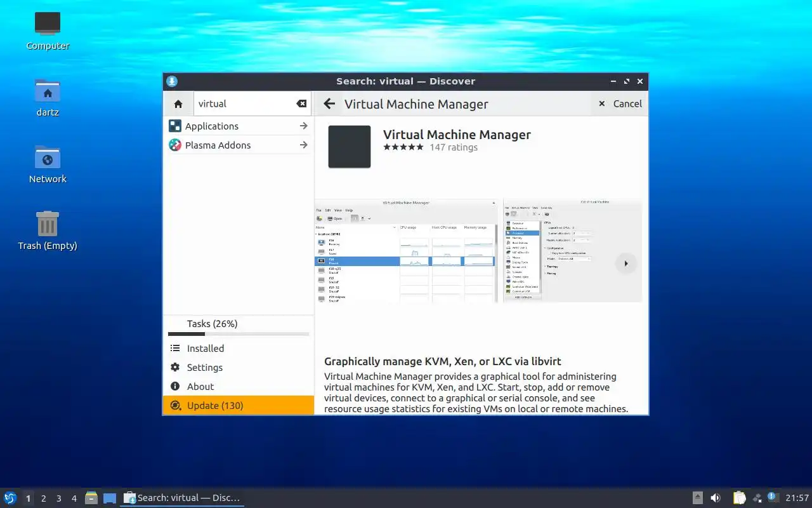Open the volume control tray icon
Viewport: 812px width, 508px height.
tap(716, 498)
